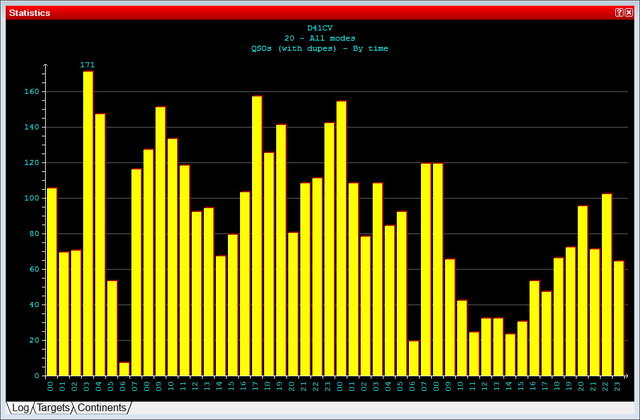Click the 160 label on the vertical axis
This screenshot has height=420, width=640.
tap(30, 92)
